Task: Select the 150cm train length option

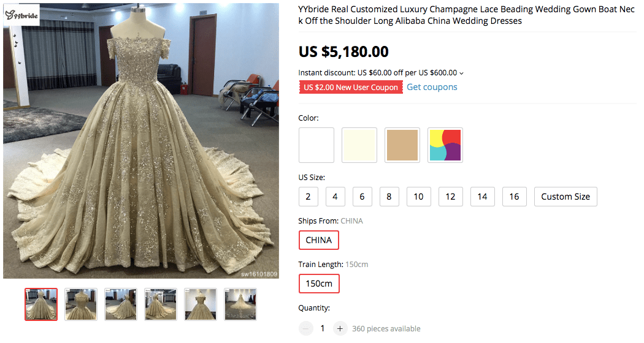Action: tap(319, 284)
